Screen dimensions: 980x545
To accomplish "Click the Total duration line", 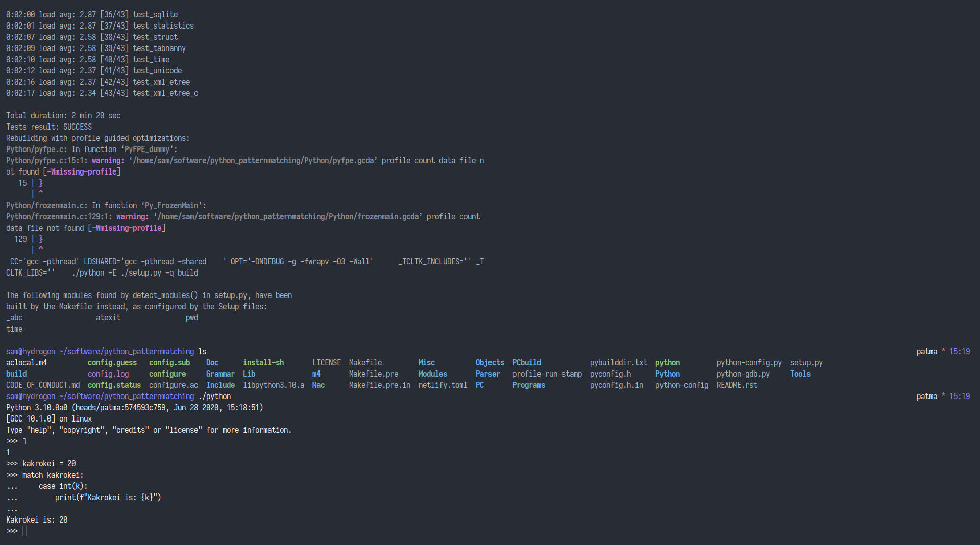I will (x=63, y=116).
